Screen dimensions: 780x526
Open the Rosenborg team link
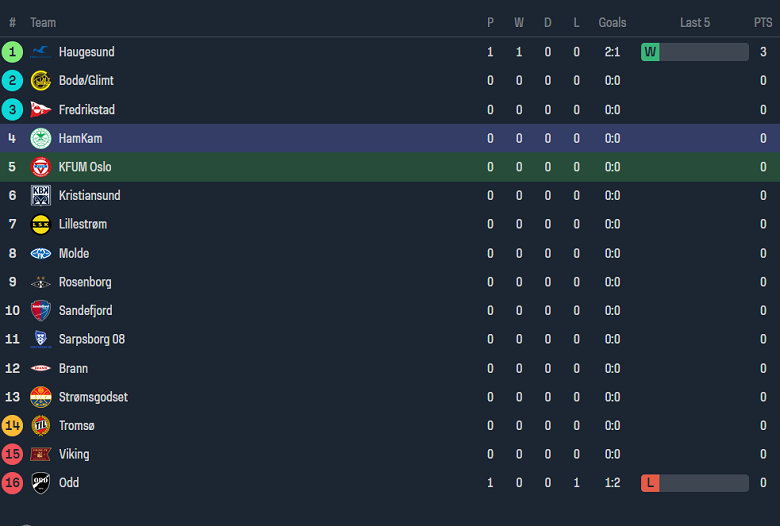(x=85, y=282)
